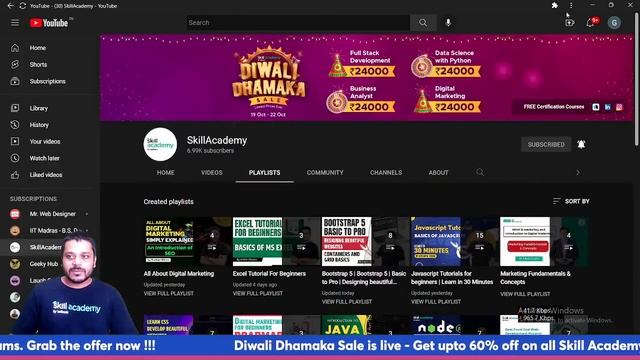Toggle channel notification bell next to Subscribed

[x=581, y=144]
